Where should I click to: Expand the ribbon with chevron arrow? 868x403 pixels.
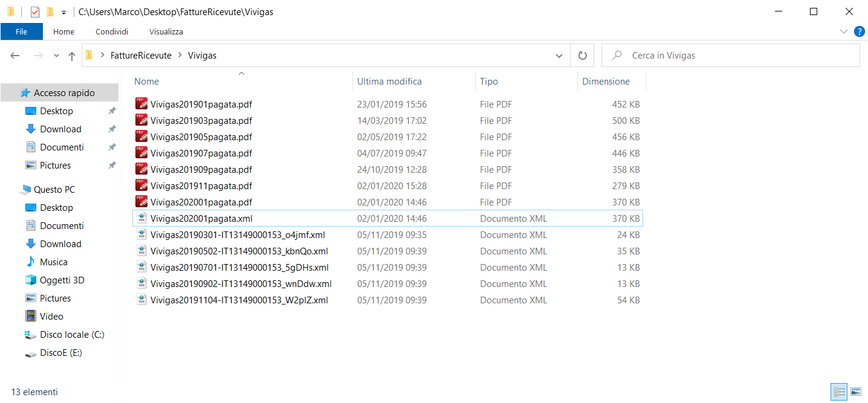844,31
